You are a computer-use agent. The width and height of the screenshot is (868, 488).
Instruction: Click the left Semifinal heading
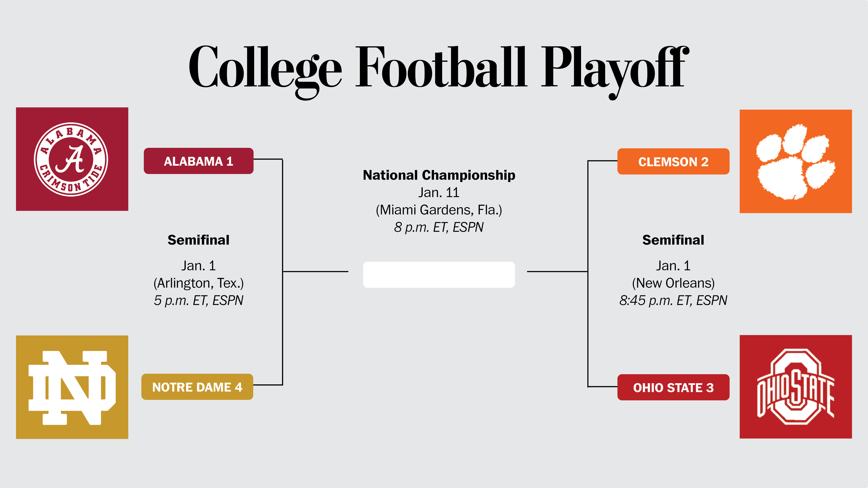[x=198, y=240]
